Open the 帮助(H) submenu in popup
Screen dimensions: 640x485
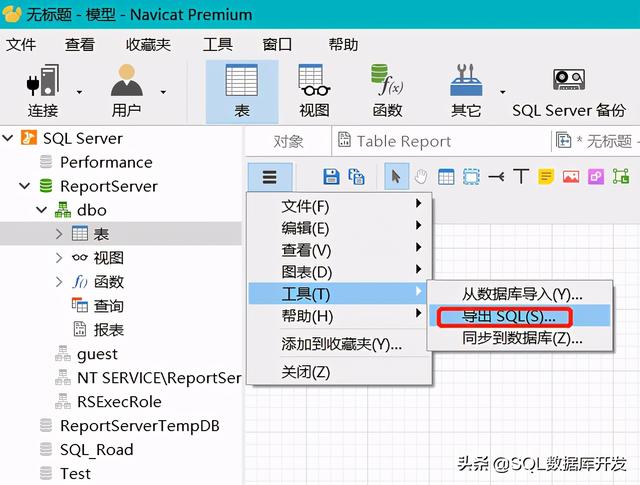click(x=339, y=316)
